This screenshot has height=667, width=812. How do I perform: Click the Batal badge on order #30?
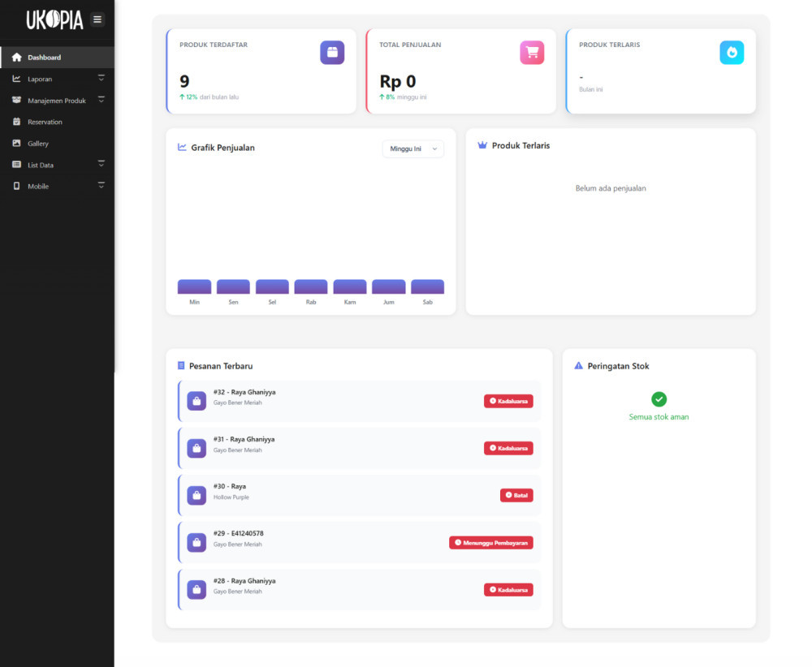(516, 495)
